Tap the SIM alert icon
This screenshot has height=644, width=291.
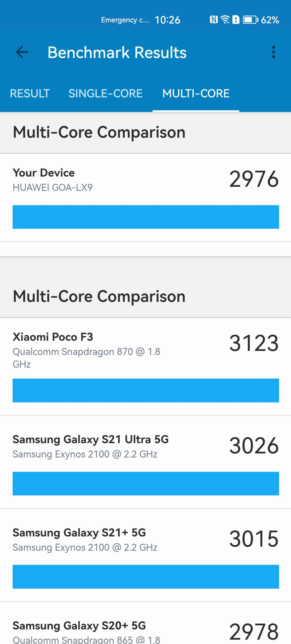point(236,20)
